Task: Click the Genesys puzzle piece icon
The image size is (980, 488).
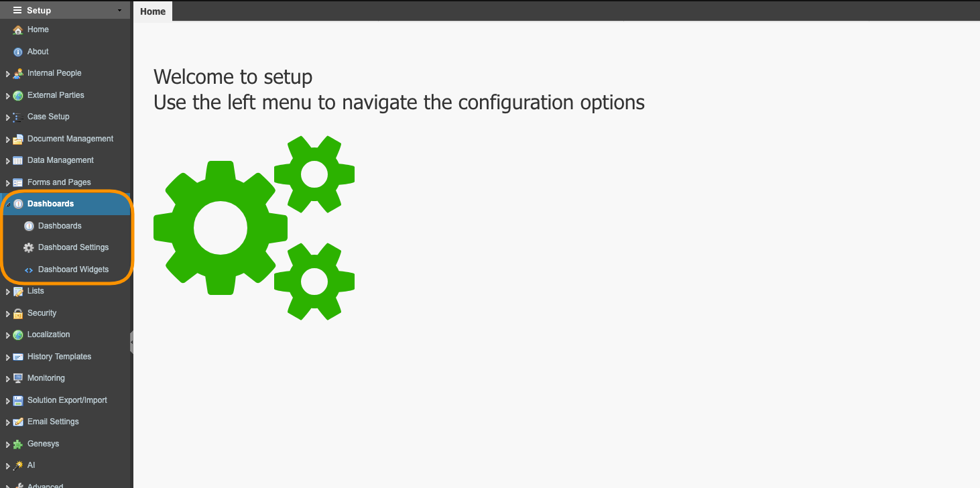Action: 18,444
